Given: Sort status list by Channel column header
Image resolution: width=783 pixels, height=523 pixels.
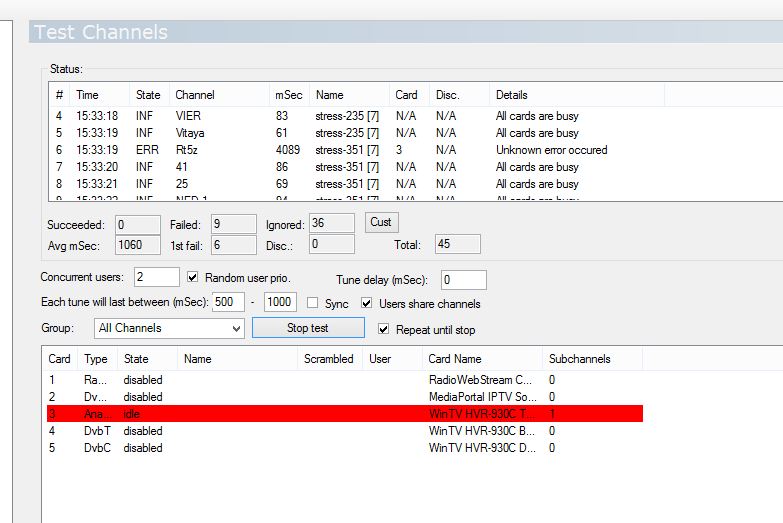Looking at the screenshot, I should point(219,95).
